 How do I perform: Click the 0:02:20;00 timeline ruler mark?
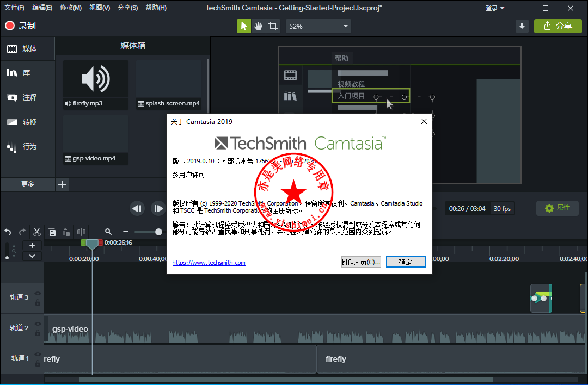tap(504, 259)
